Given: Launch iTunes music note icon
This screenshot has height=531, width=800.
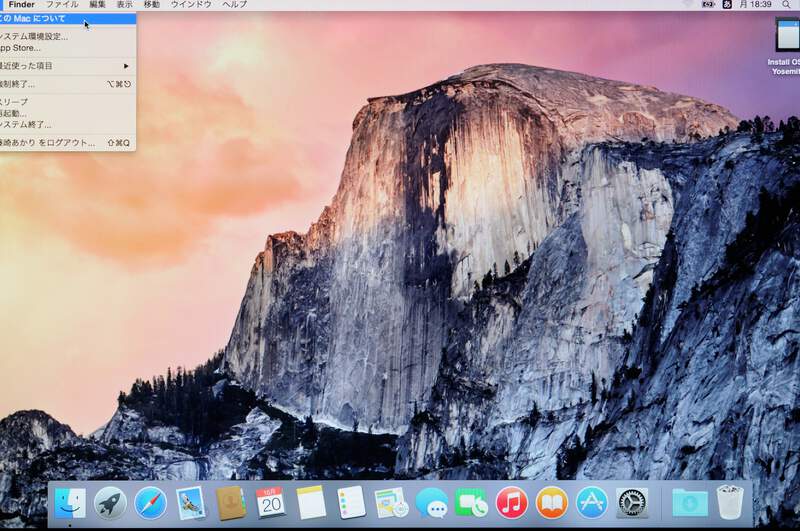Looking at the screenshot, I should (x=512, y=503).
